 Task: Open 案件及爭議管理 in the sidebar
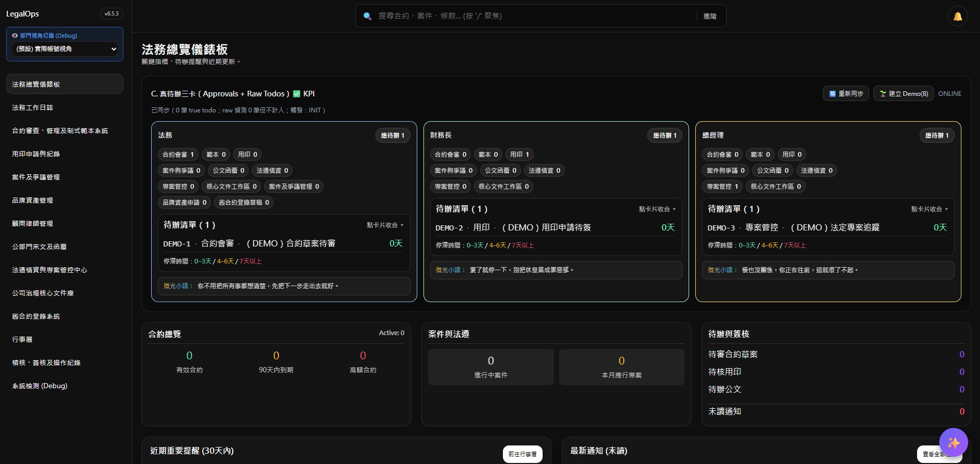64,177
